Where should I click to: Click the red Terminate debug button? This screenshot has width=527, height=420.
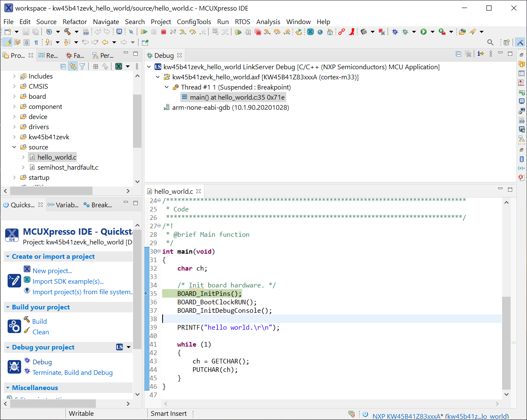pos(164,32)
